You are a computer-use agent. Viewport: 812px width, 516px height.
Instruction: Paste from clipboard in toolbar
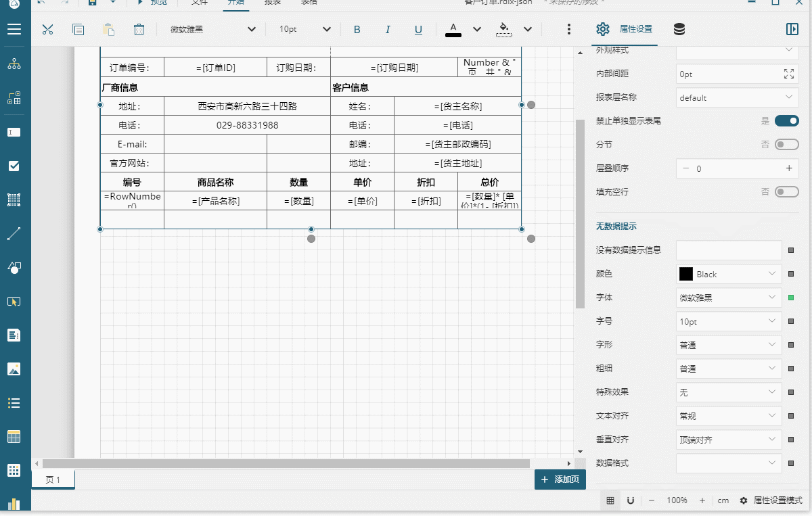tap(108, 29)
